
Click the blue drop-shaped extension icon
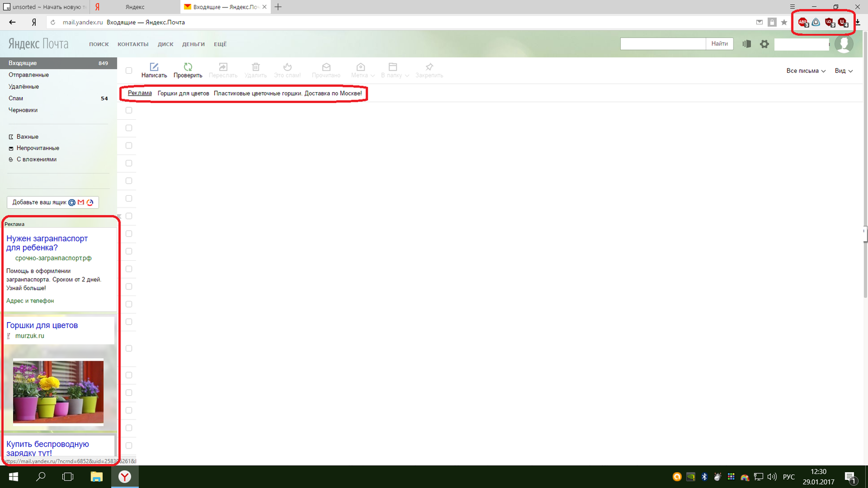816,22
